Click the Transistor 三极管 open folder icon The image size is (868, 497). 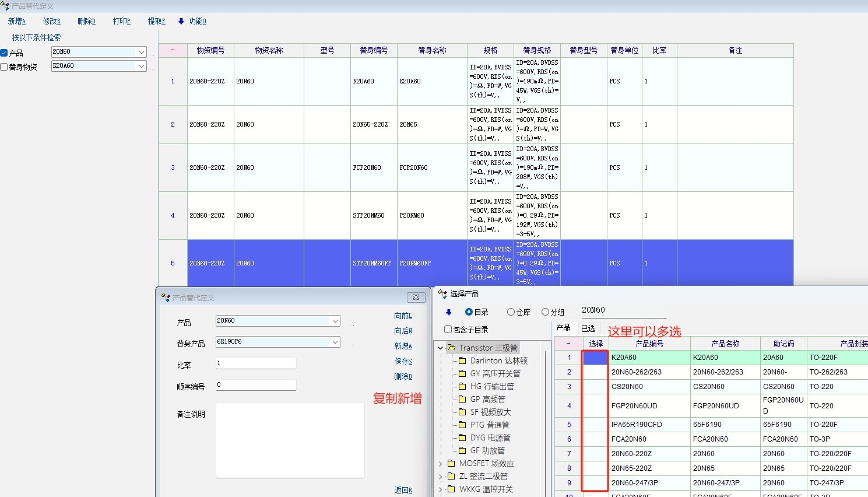pyautogui.click(x=452, y=348)
